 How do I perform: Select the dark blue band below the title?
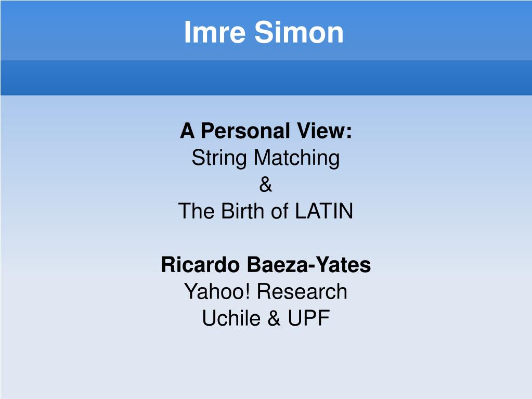click(x=266, y=78)
